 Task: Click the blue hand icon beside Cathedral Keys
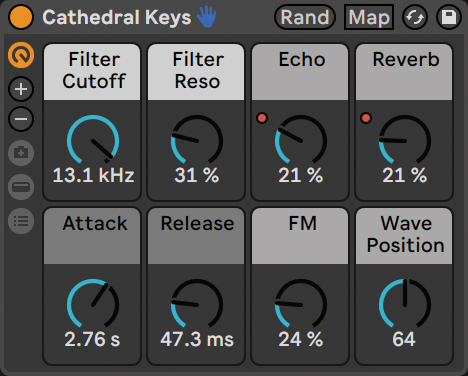pyautogui.click(x=207, y=17)
